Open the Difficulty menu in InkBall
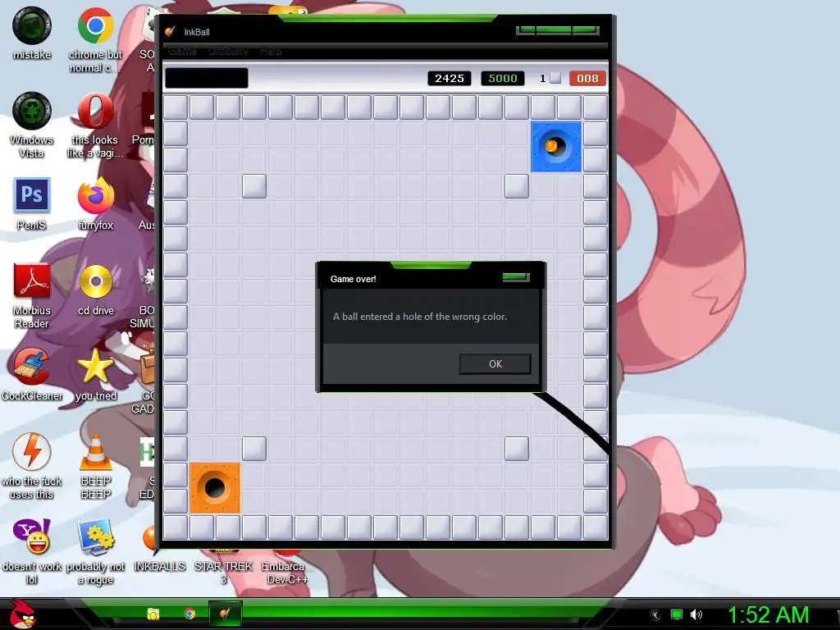Viewport: 840px width, 630px height. pyautogui.click(x=228, y=52)
